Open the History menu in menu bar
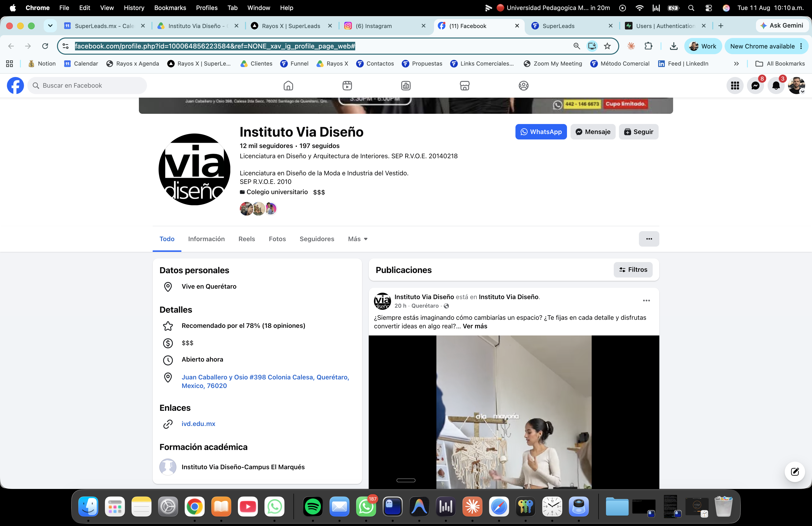 click(x=134, y=8)
